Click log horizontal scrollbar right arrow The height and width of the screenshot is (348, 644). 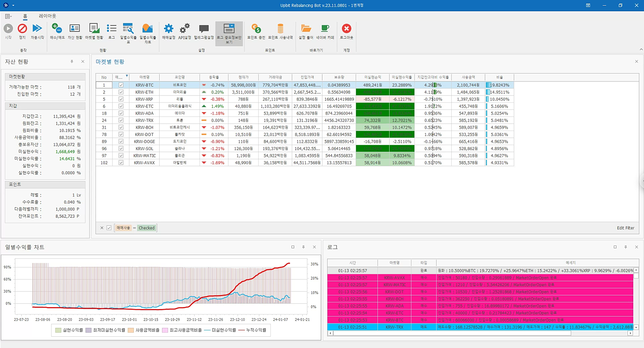(x=630, y=333)
